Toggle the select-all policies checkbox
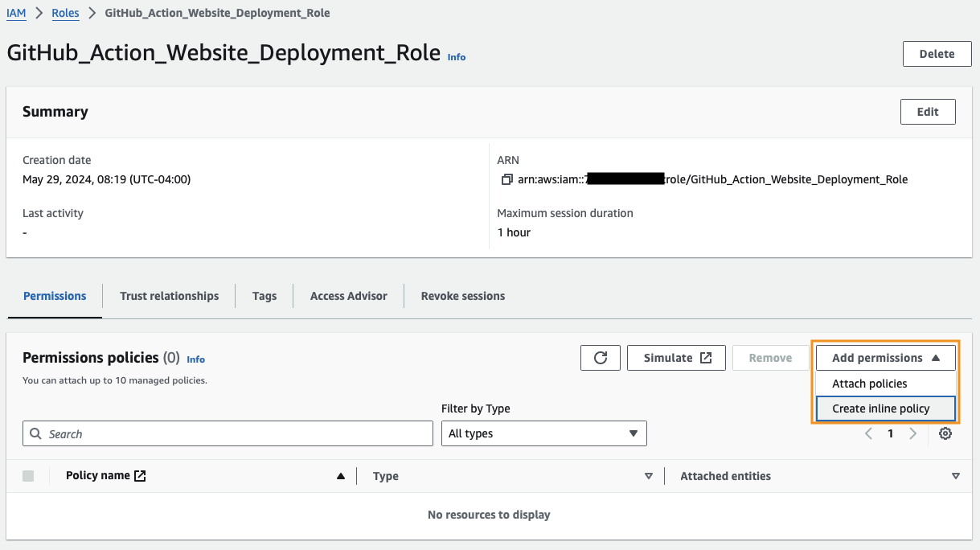 click(29, 476)
